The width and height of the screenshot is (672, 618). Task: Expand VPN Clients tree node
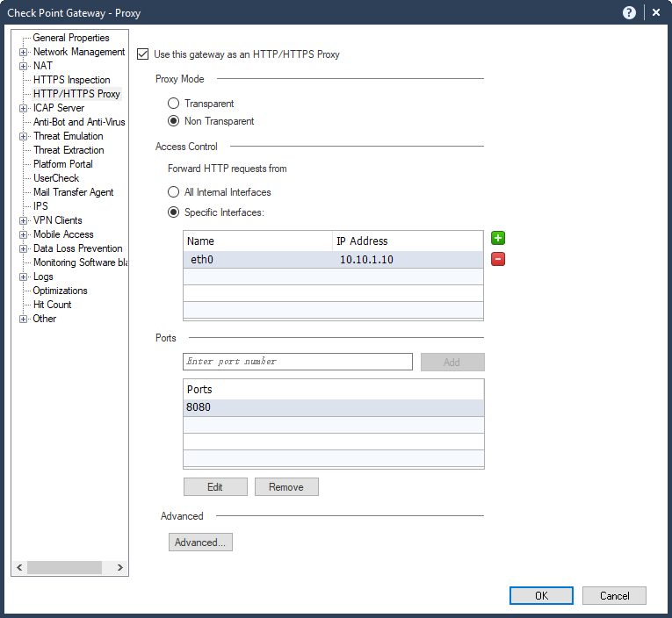click(x=23, y=221)
